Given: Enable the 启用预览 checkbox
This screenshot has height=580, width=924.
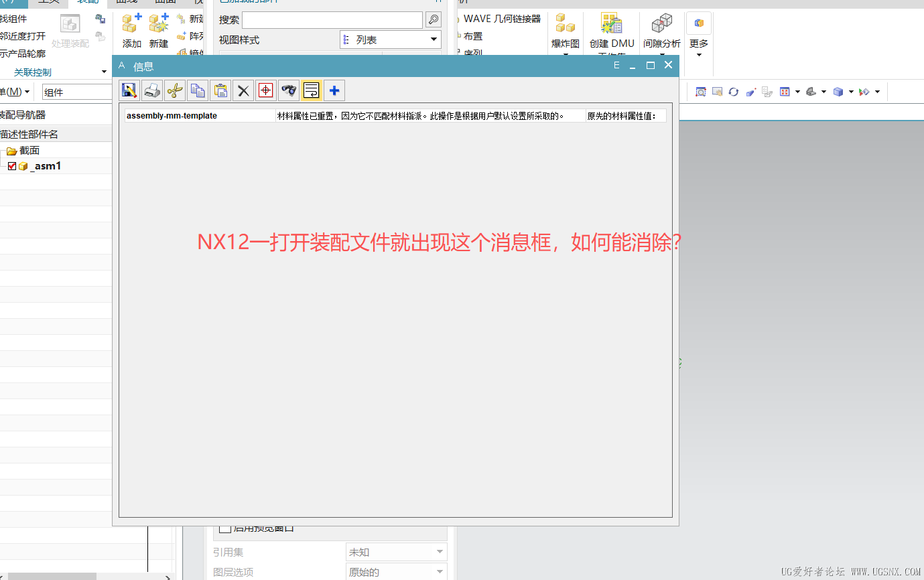Looking at the screenshot, I should (x=226, y=530).
